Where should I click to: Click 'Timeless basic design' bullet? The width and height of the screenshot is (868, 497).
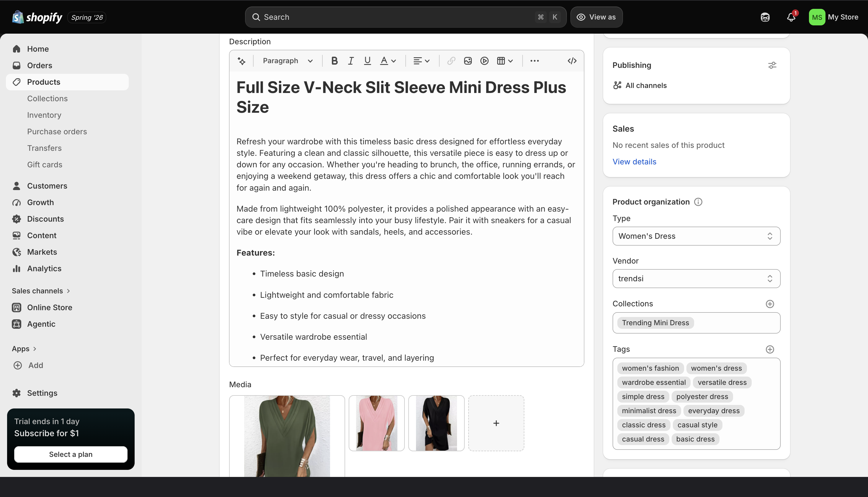[302, 274]
